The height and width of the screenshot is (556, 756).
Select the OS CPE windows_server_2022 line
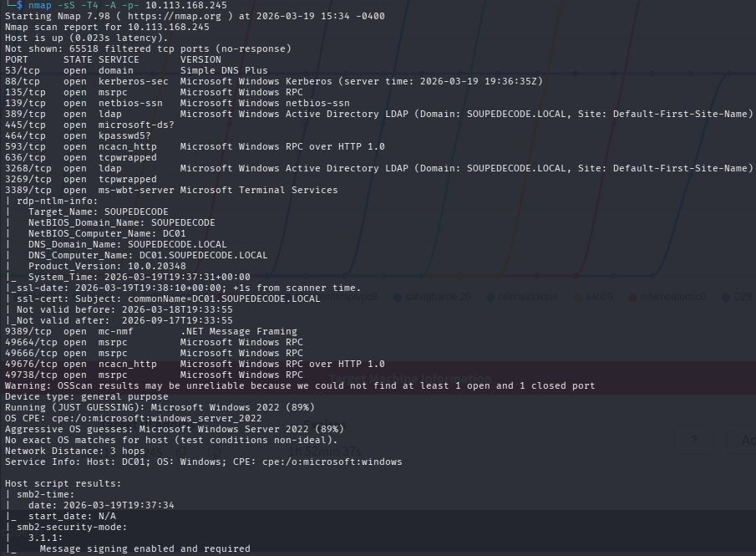pyautogui.click(x=134, y=418)
